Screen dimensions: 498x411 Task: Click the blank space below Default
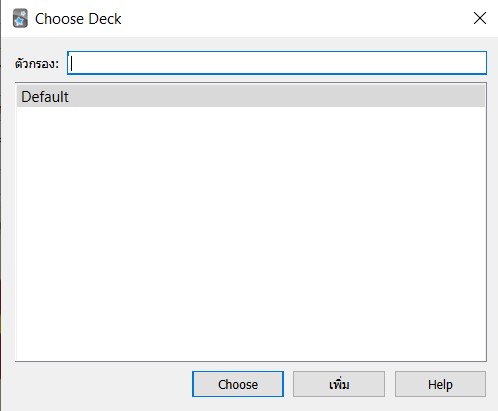251,233
